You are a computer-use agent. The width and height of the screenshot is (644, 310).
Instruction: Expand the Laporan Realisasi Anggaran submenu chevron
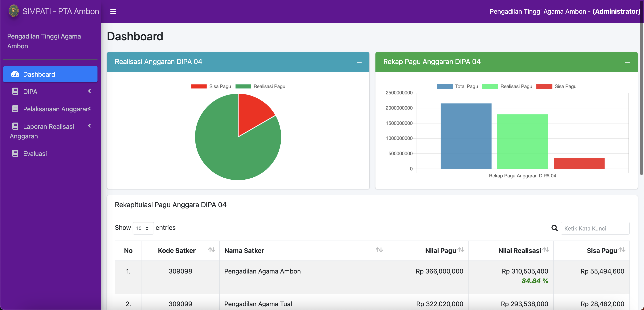tap(89, 126)
